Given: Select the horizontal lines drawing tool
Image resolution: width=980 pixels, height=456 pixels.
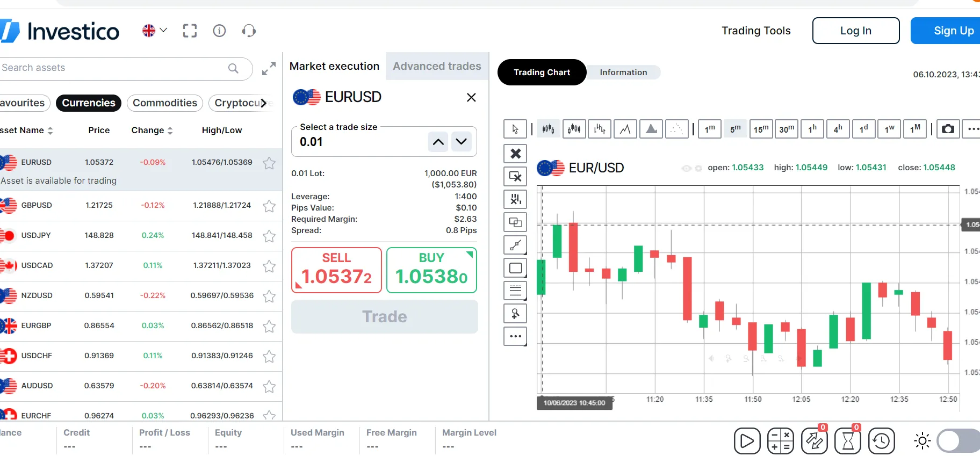Looking at the screenshot, I should pos(515,291).
